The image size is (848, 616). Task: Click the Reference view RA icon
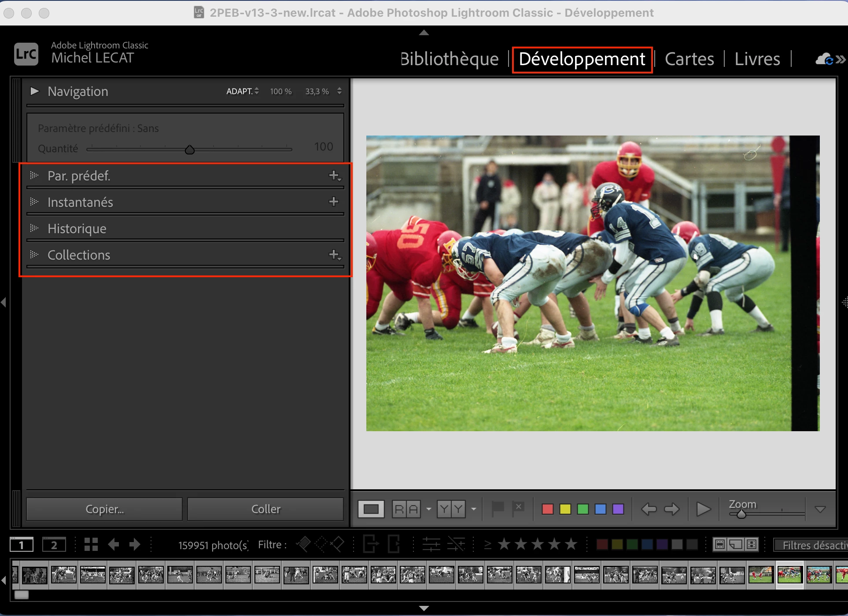[406, 509]
